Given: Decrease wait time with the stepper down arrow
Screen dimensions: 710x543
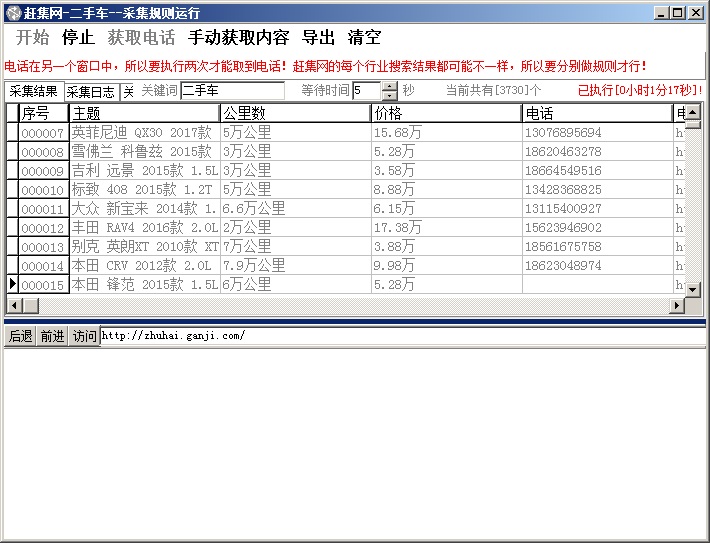Looking at the screenshot, I should coord(390,96).
